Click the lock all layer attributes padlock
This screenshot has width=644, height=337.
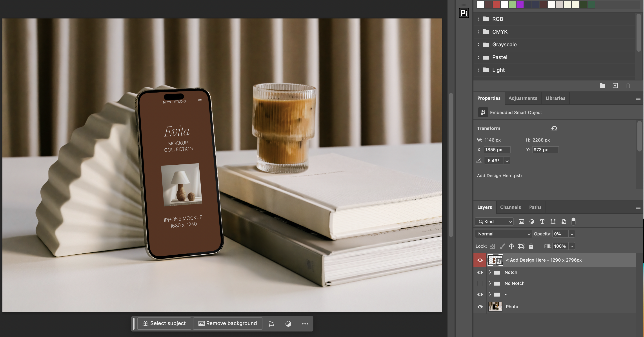[x=531, y=246]
